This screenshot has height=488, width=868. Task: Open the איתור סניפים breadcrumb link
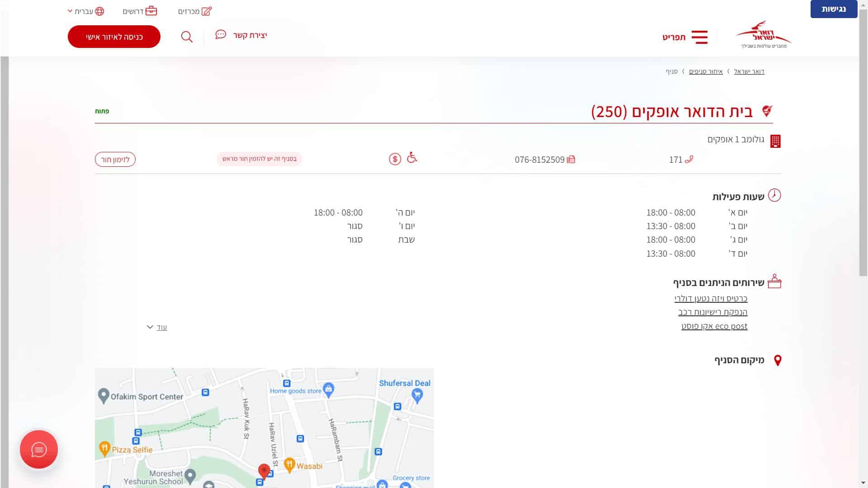point(706,71)
